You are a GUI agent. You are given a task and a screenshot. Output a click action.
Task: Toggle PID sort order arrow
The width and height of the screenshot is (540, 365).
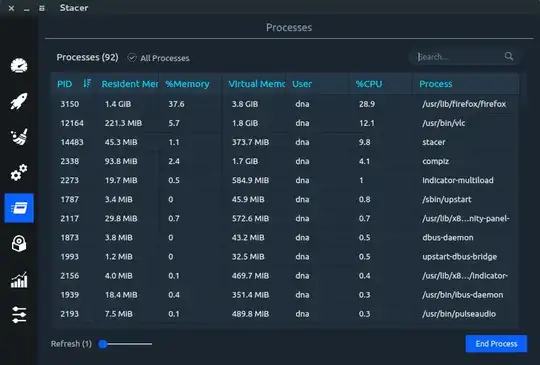pyautogui.click(x=87, y=83)
